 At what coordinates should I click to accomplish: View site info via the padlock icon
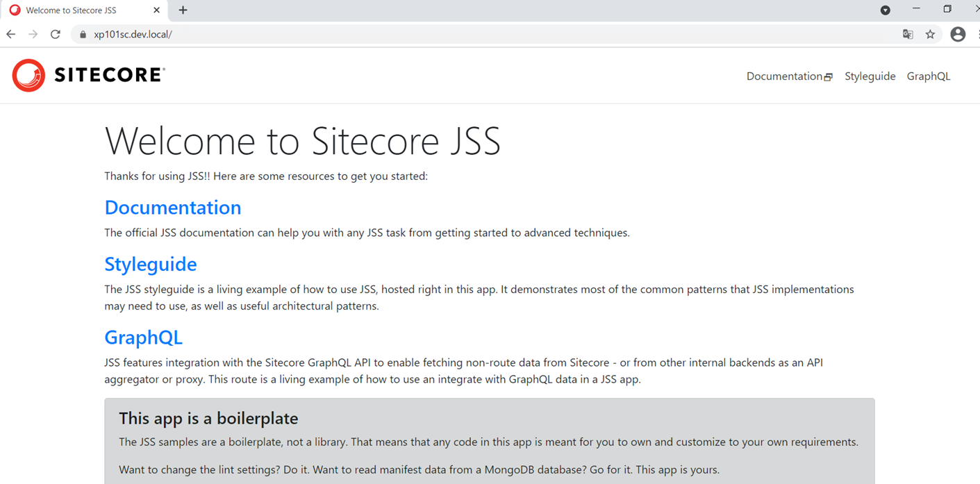[83, 34]
